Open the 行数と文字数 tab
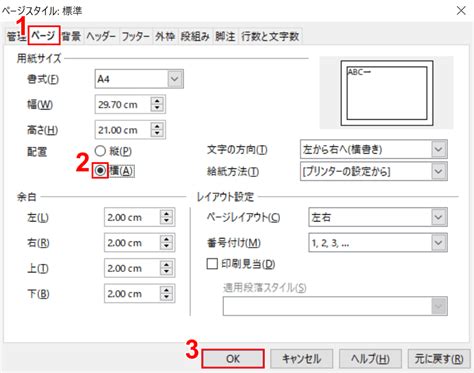Viewport: 474px width, 373px height. click(x=270, y=36)
